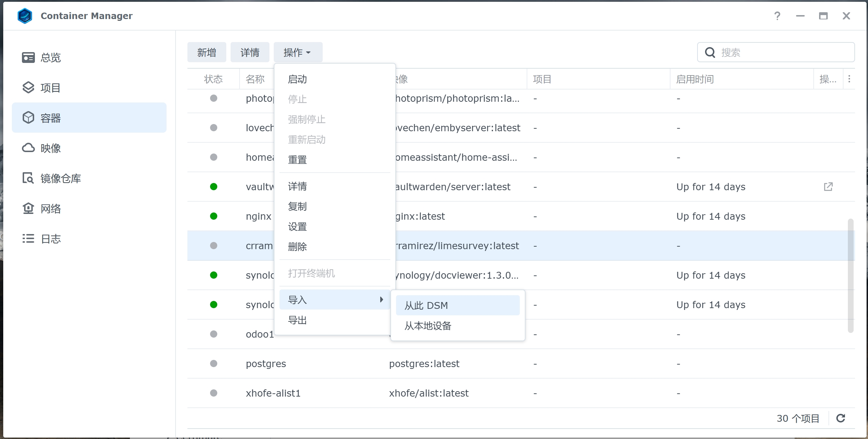Open the 总览 overview sidebar icon
Viewport: 868px width, 439px height.
(28, 58)
